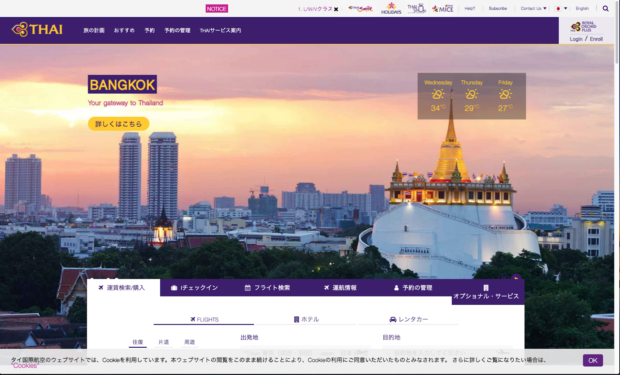
Task: Click the THAI airline logo
Action: [37, 30]
